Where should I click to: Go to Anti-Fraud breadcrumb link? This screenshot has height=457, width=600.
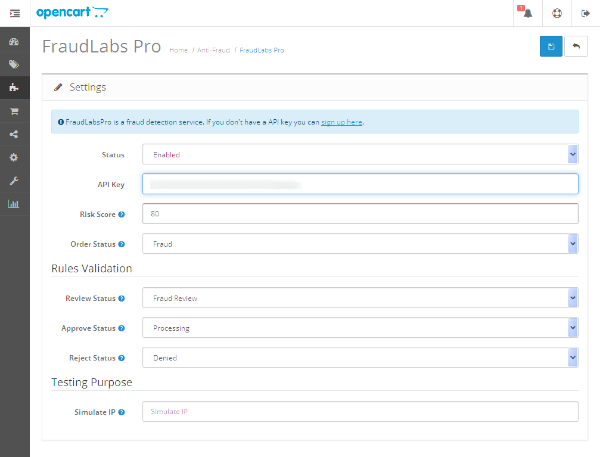click(214, 50)
